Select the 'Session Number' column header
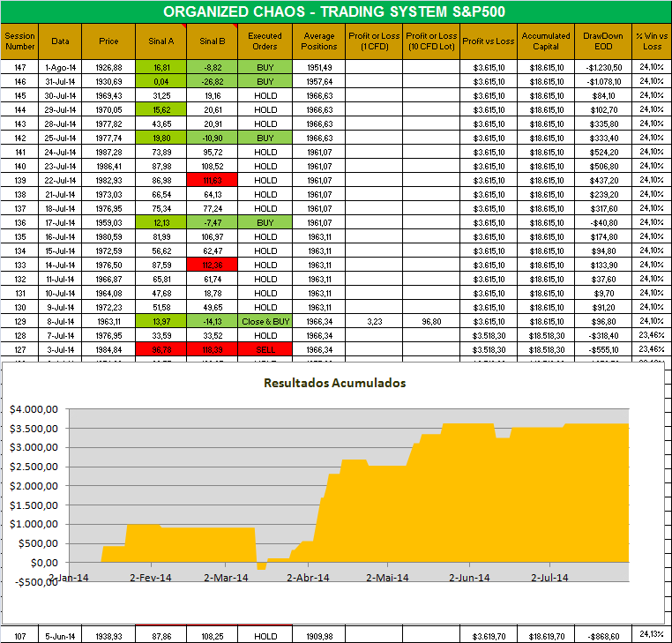The image size is (672, 643). 19,41
